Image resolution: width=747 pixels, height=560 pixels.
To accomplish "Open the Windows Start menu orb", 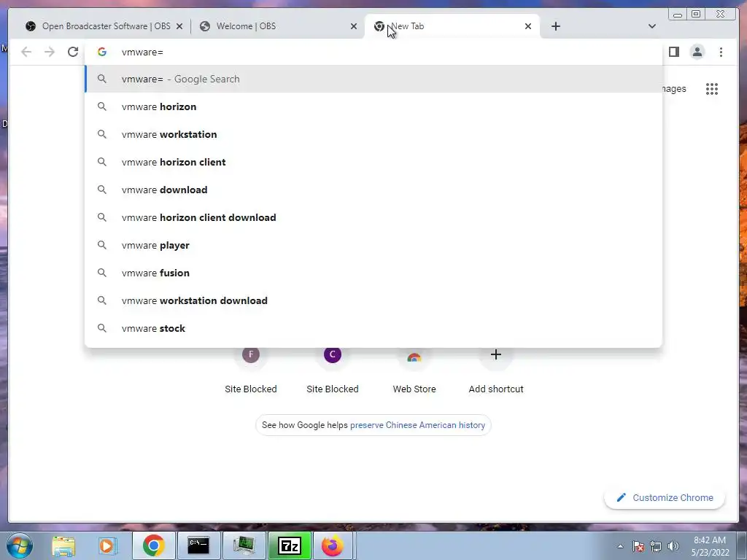I will 20,545.
